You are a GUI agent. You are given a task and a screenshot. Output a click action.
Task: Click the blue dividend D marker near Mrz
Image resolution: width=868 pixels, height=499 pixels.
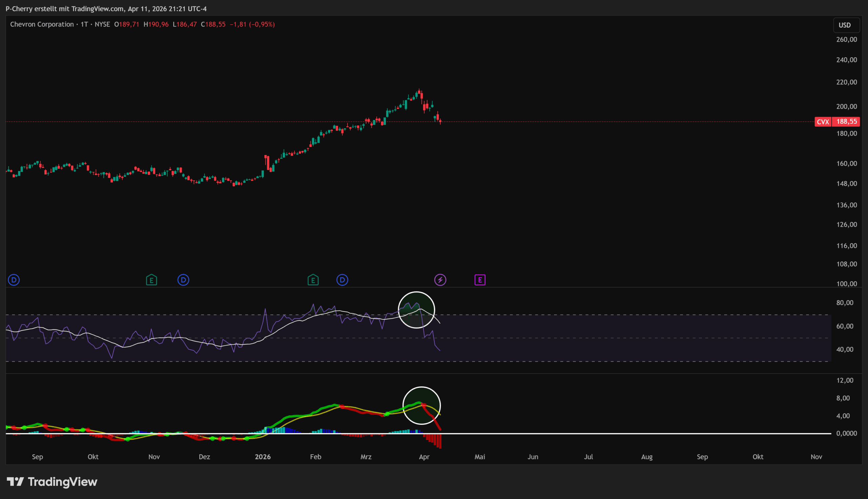coord(342,280)
